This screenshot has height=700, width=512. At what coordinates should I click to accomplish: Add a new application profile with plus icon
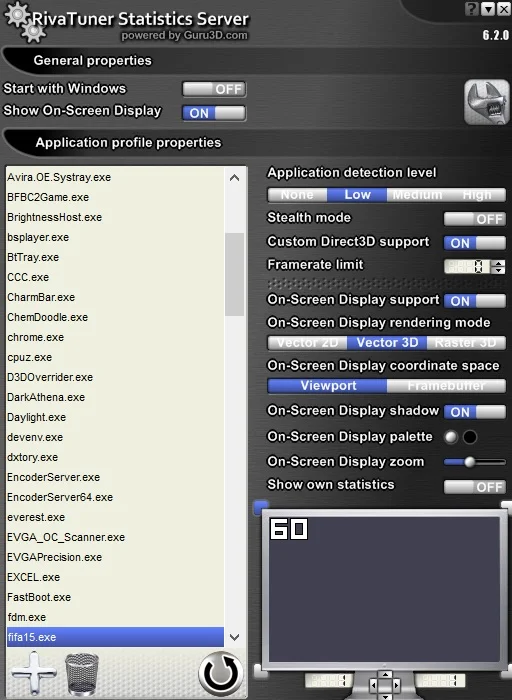coord(34,673)
